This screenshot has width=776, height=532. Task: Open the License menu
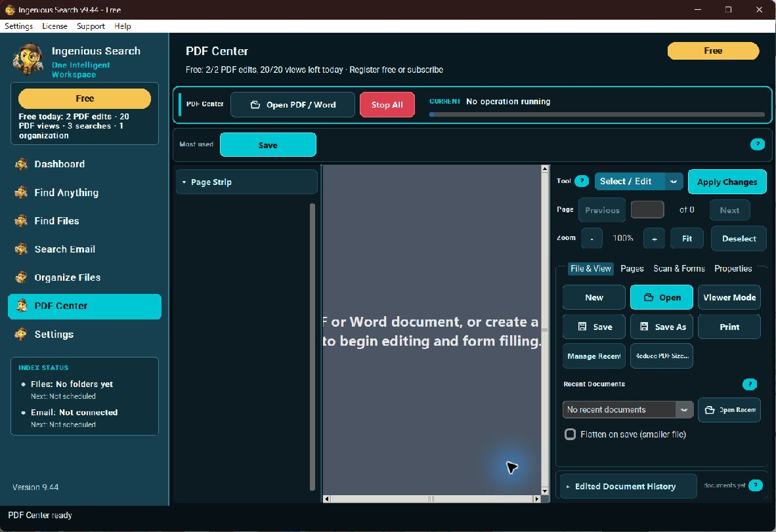pyautogui.click(x=54, y=26)
